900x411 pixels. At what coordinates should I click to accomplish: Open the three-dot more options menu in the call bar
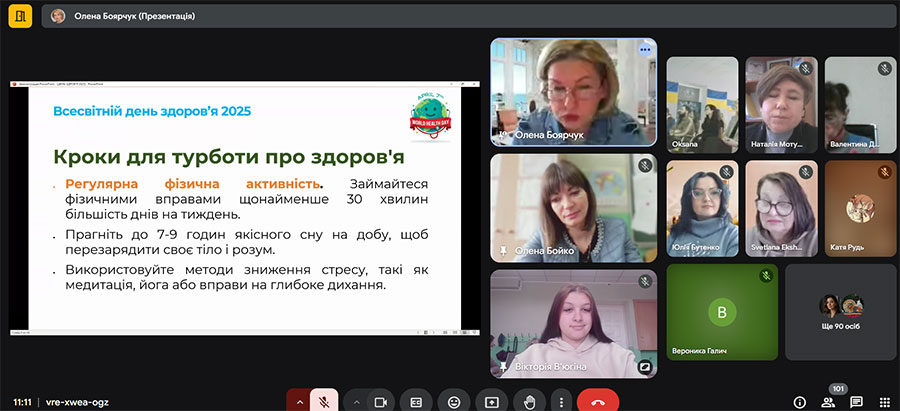click(x=561, y=402)
